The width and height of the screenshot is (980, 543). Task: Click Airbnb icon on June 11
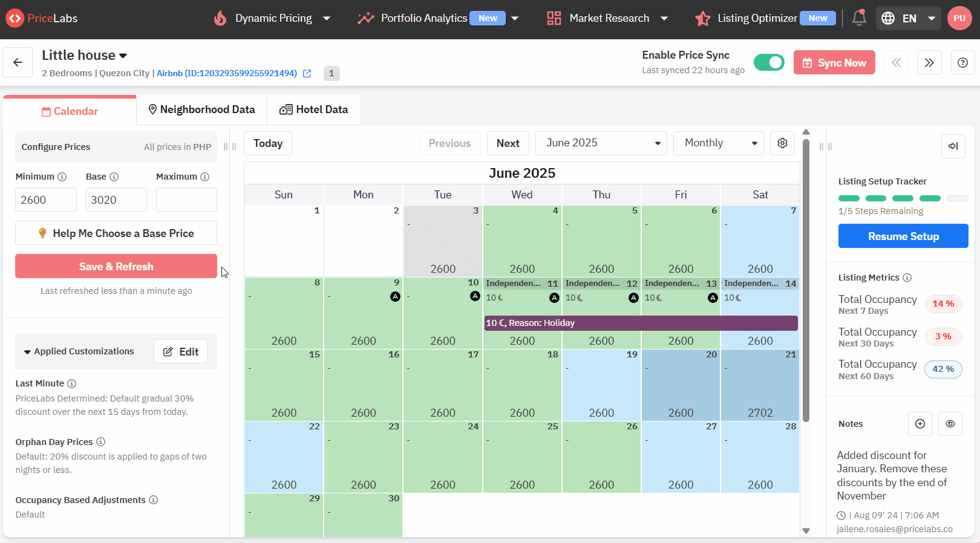tap(554, 298)
